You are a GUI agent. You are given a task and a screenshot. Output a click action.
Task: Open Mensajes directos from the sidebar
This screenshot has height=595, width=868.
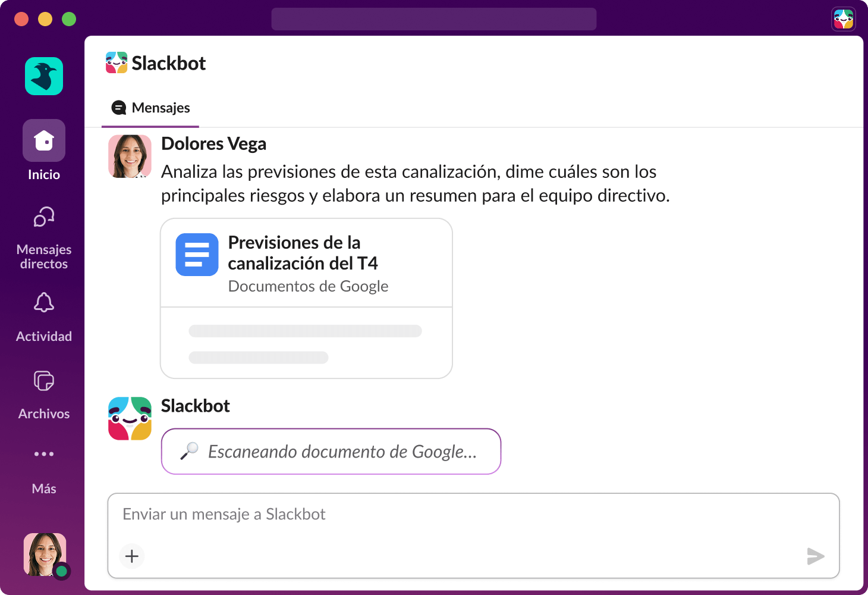(x=43, y=218)
